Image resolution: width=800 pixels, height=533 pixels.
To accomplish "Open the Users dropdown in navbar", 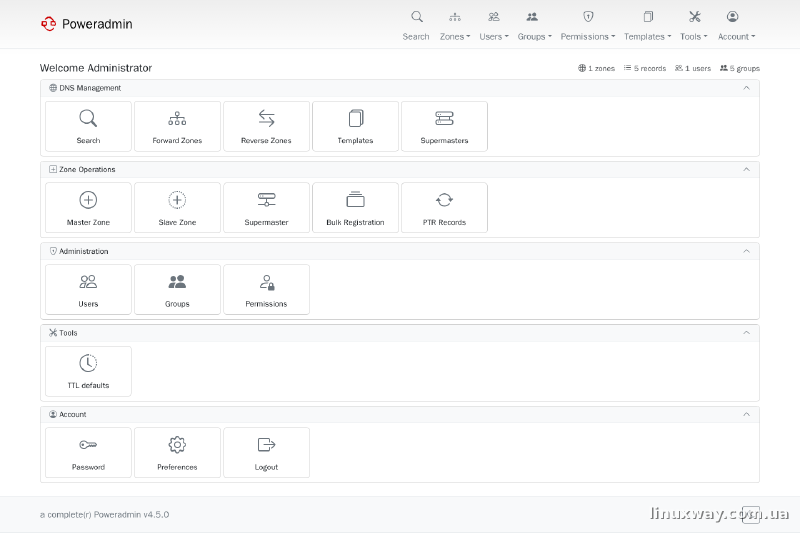I will pos(493,26).
